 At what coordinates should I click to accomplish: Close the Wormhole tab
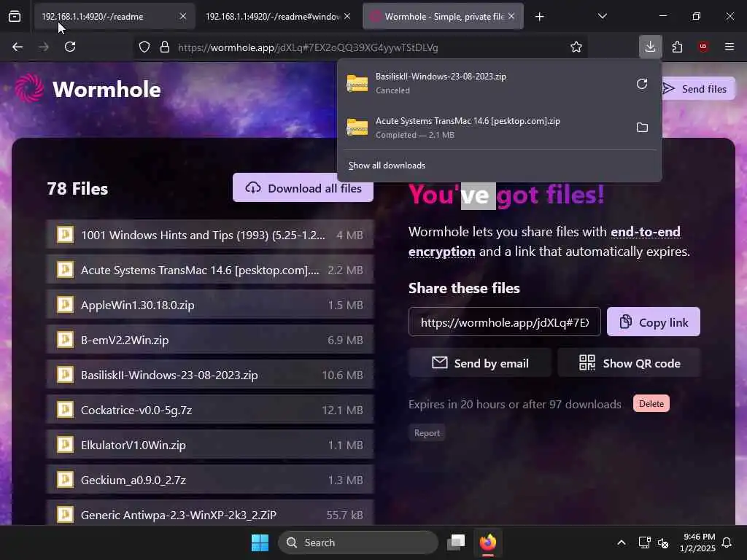tap(511, 17)
